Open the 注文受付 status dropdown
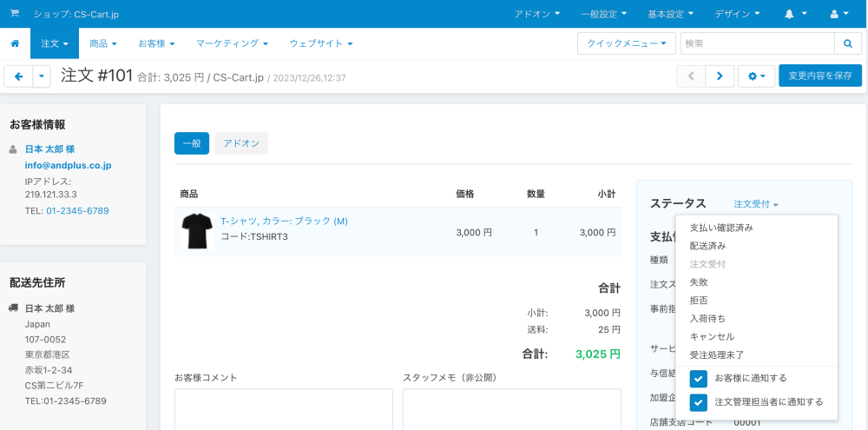Screen dimensions: 868x430 tap(755, 204)
